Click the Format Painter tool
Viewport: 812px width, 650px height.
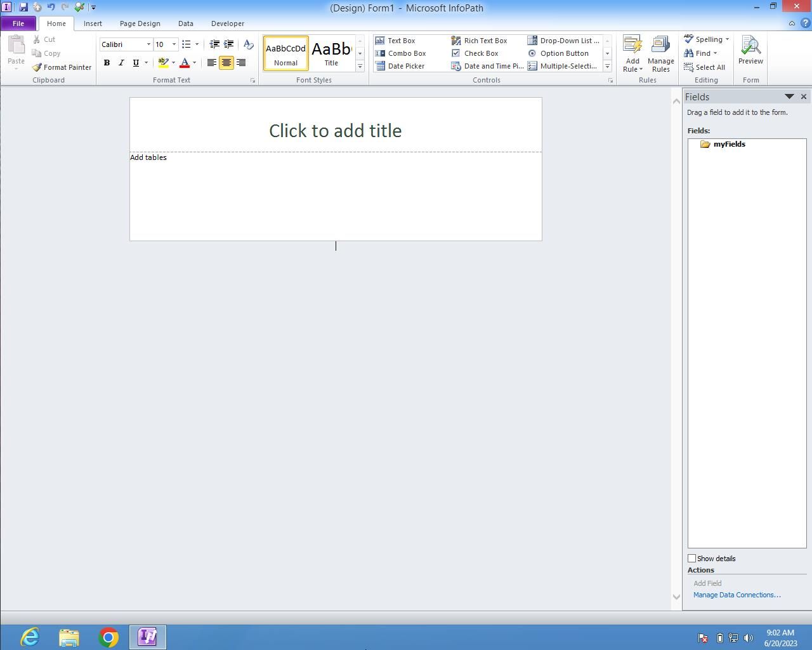tap(62, 67)
